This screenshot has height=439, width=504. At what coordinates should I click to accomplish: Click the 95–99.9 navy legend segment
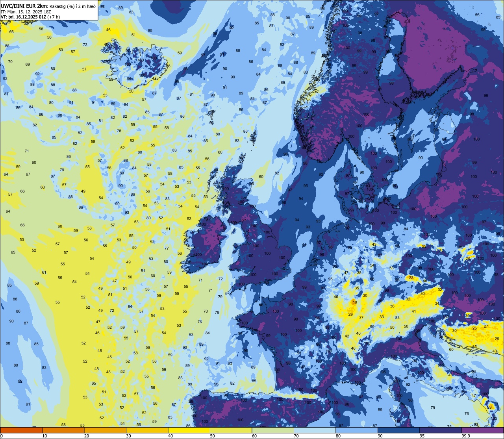point(441,430)
